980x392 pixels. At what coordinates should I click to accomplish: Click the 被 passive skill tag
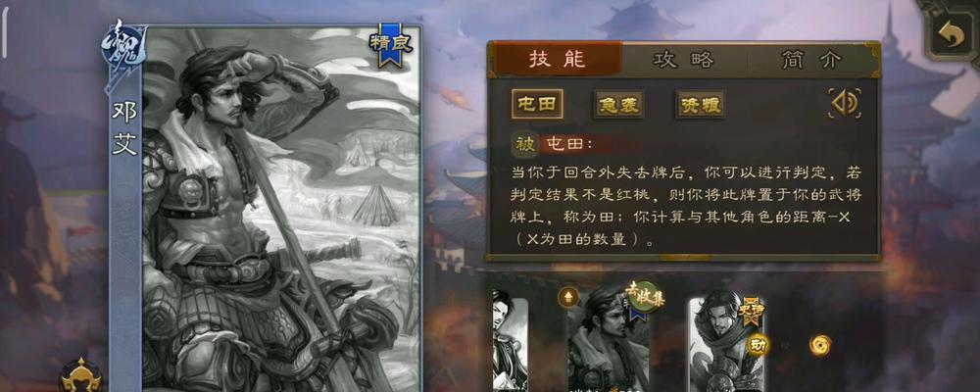pyautogui.click(x=525, y=145)
